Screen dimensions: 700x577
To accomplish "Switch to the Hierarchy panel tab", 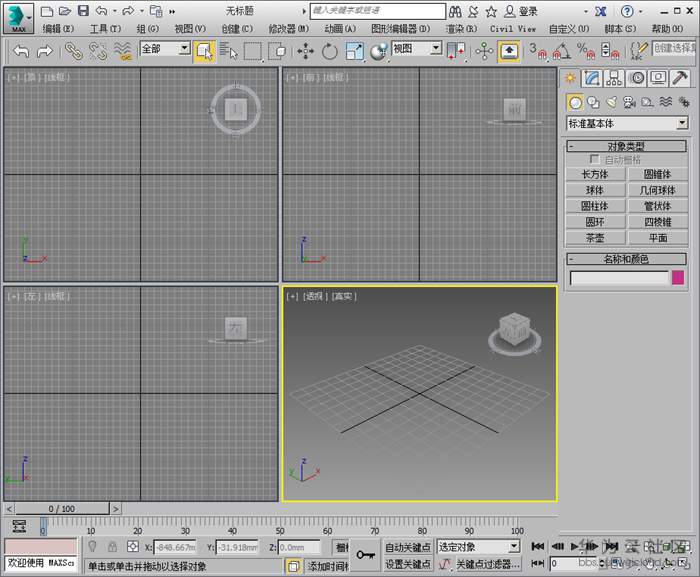I will (x=614, y=78).
